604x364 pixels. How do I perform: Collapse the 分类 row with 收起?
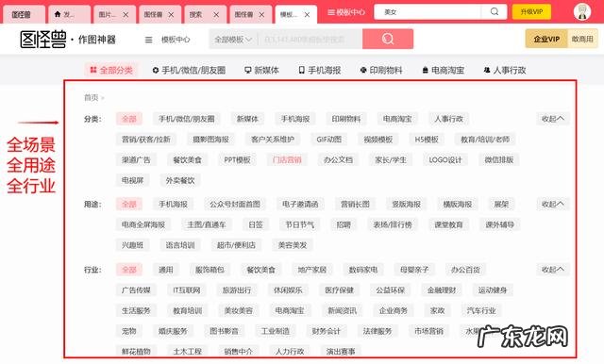[553, 119]
